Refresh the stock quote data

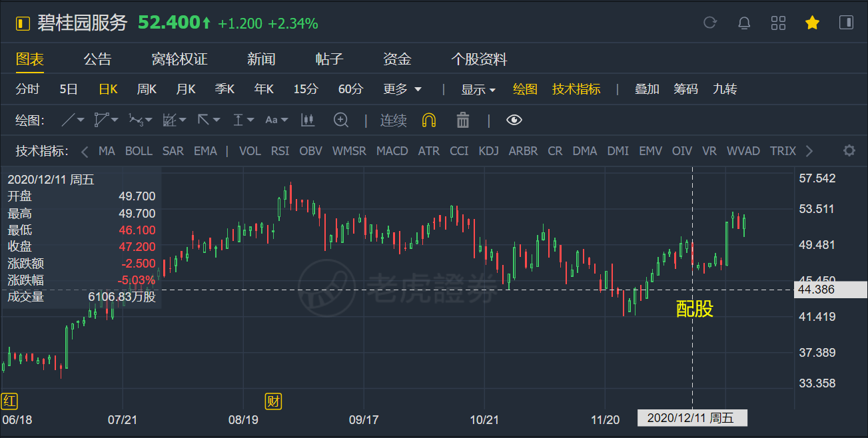point(710,23)
